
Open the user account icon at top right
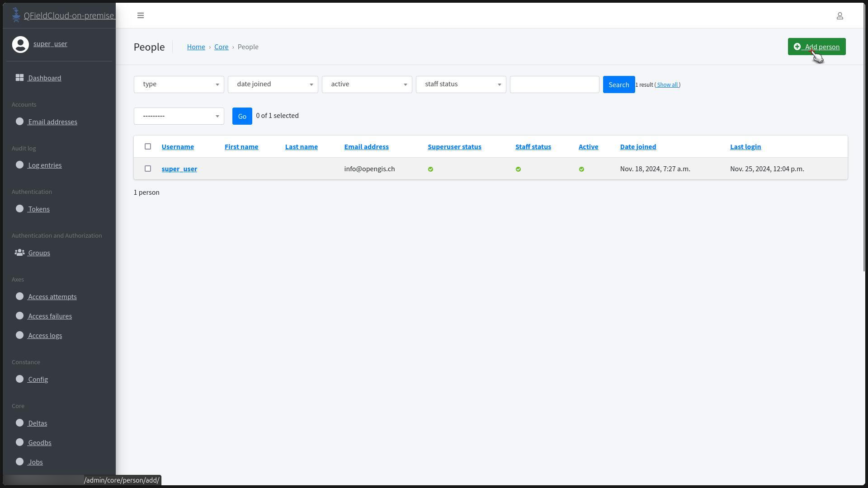pyautogui.click(x=840, y=16)
